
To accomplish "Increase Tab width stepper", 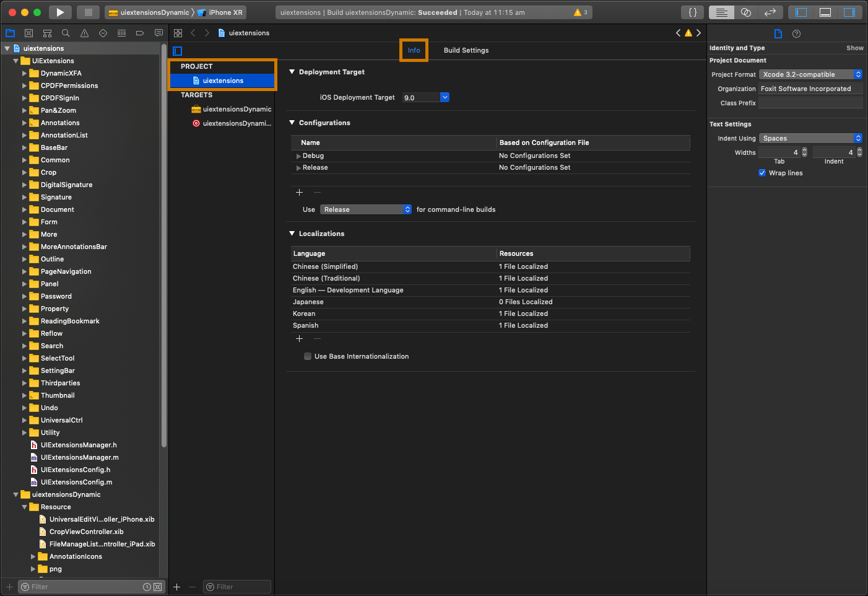I will click(x=804, y=150).
